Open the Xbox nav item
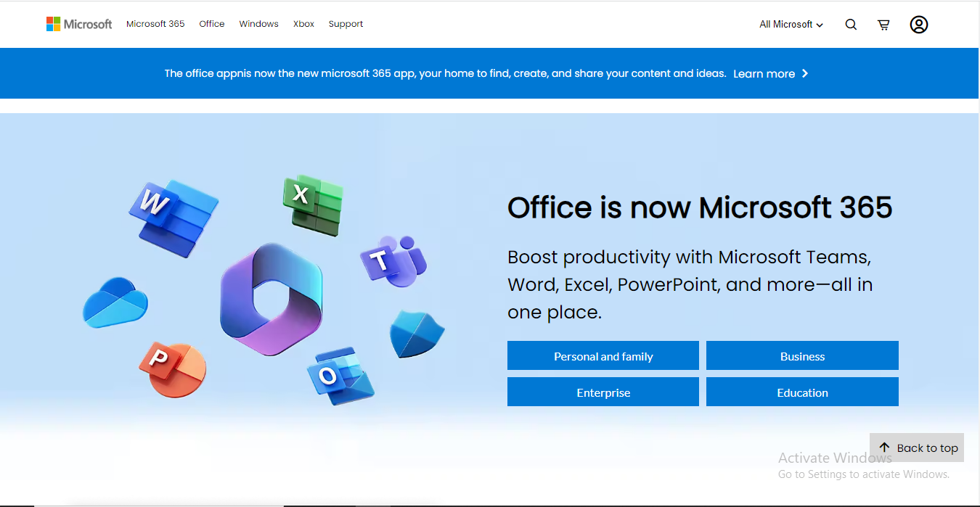Screen dimensions: 980x507 coord(303,24)
